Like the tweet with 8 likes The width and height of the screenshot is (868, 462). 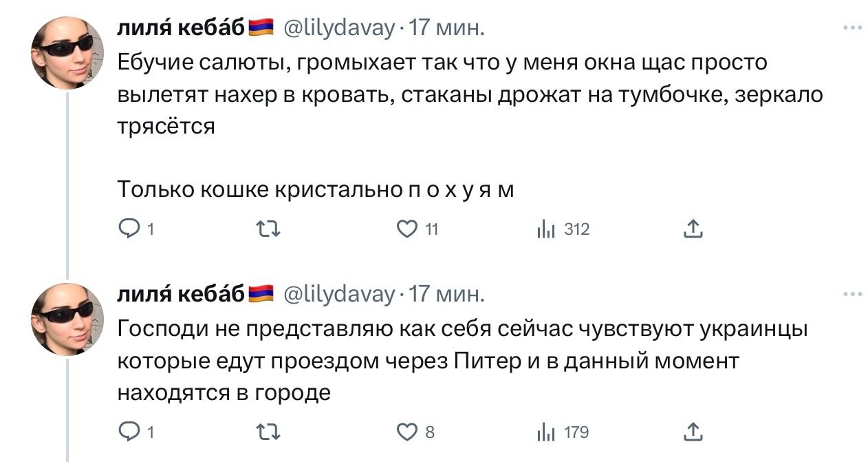pyautogui.click(x=409, y=432)
